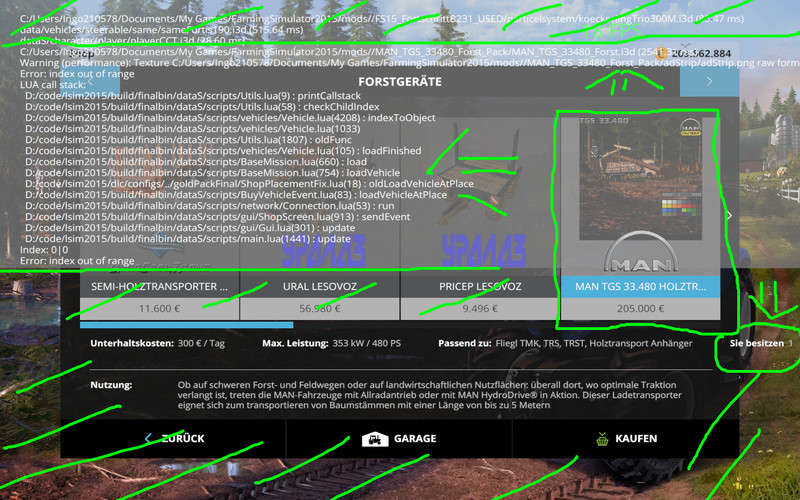Image resolution: width=800 pixels, height=500 pixels.
Task: Click the large MAN brand logo
Action: [x=639, y=260]
